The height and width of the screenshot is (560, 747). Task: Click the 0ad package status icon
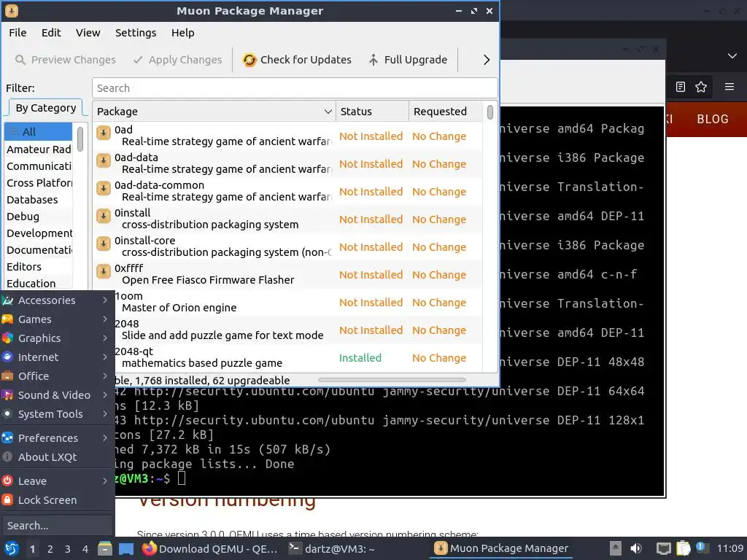point(104,133)
